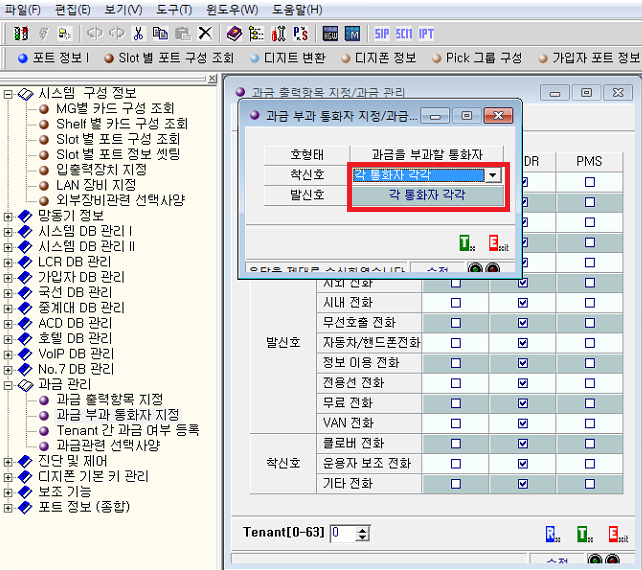Screen dimensions: 642x570
Task: Click the IPT toolbar icon
Action: tap(426, 34)
